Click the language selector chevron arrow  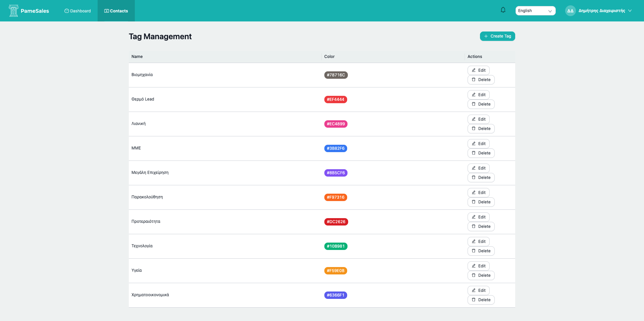point(550,11)
